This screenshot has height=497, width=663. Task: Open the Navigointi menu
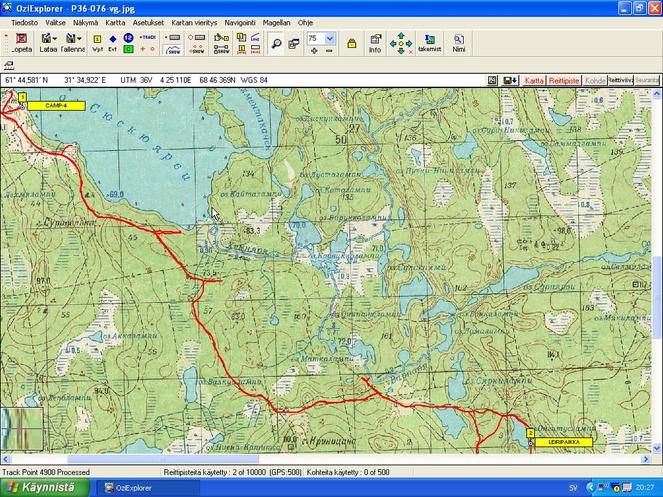(239, 21)
